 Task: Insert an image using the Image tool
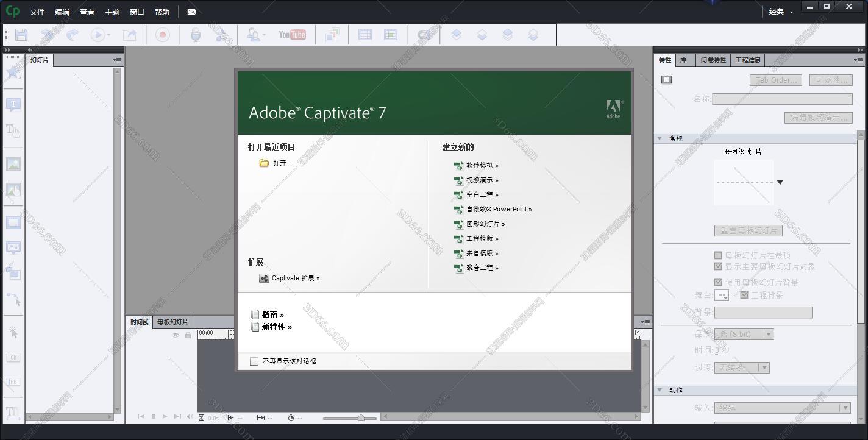click(13, 163)
